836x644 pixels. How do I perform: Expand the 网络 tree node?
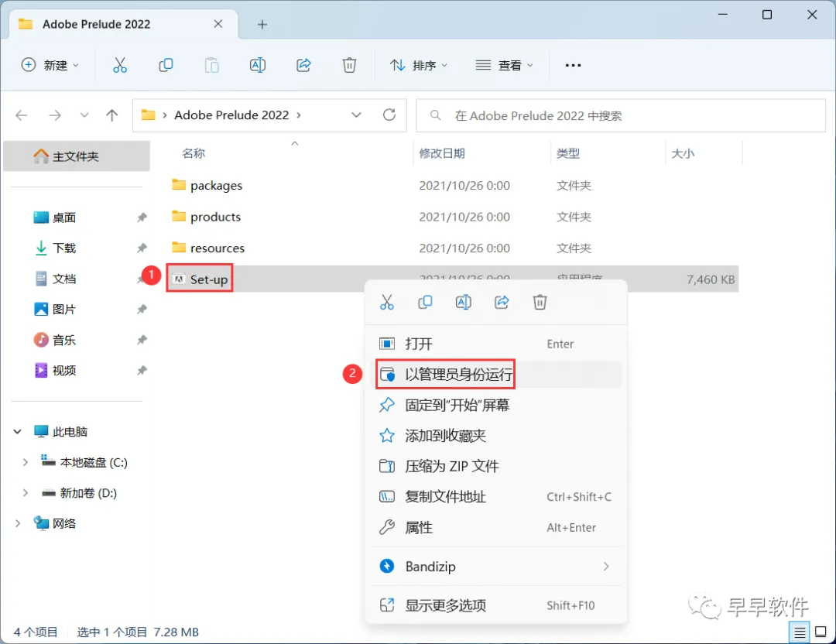18,523
